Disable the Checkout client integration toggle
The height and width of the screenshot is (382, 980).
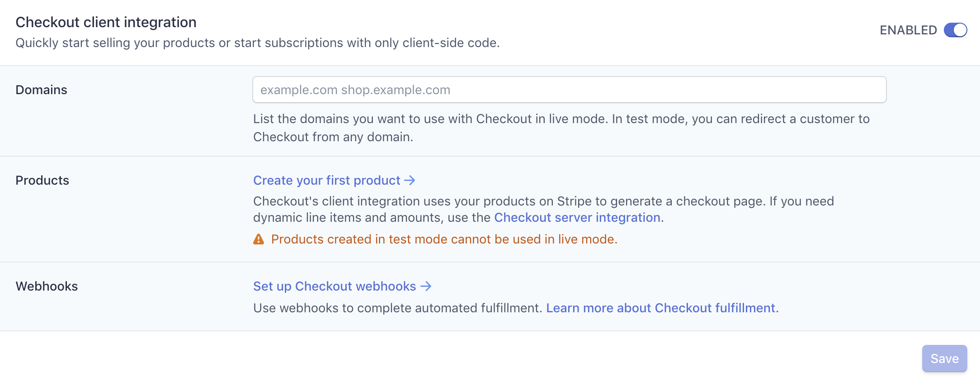click(x=956, y=30)
